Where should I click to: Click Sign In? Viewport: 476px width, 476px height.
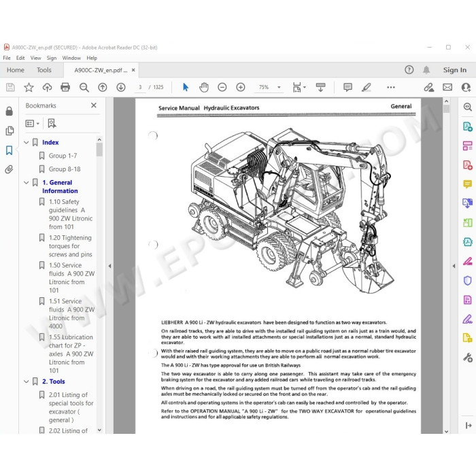pyautogui.click(x=455, y=70)
